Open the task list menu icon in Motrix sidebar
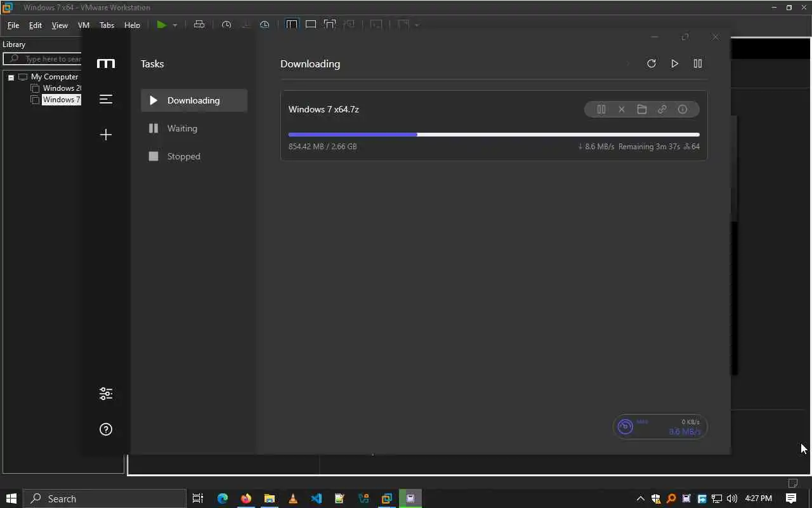The image size is (812, 508). tap(106, 99)
